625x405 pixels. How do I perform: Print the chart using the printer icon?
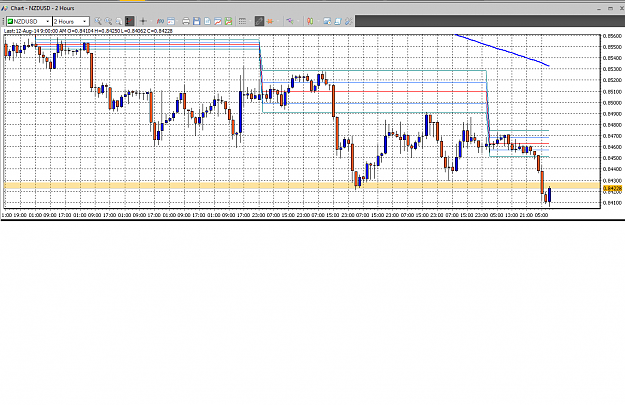point(186,21)
